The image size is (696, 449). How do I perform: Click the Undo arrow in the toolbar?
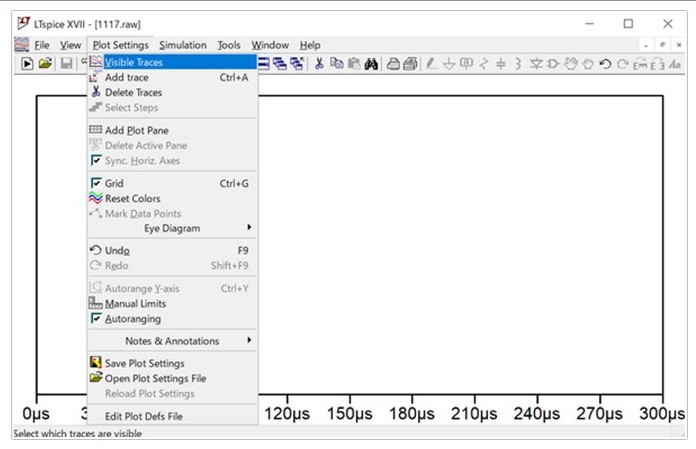tap(605, 64)
